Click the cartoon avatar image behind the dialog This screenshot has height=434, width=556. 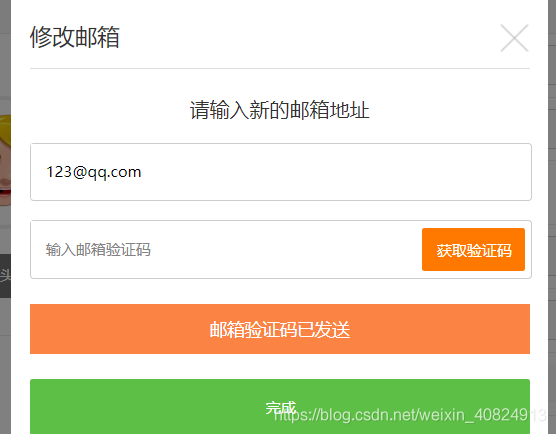click(5, 160)
